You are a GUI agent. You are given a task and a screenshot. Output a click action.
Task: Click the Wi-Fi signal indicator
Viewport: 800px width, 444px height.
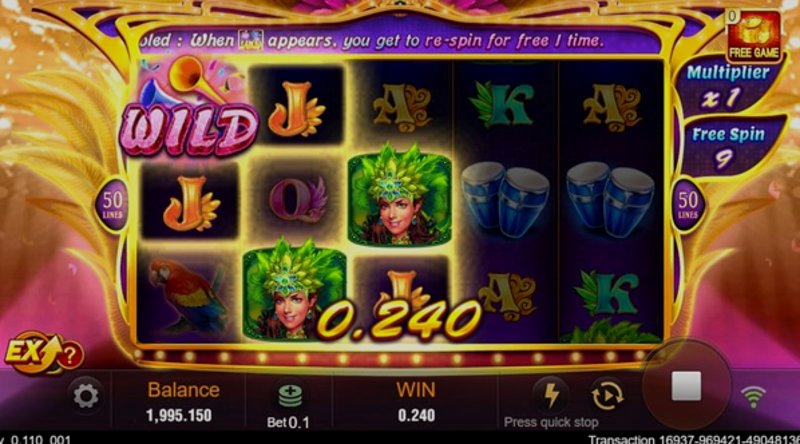coord(754,397)
